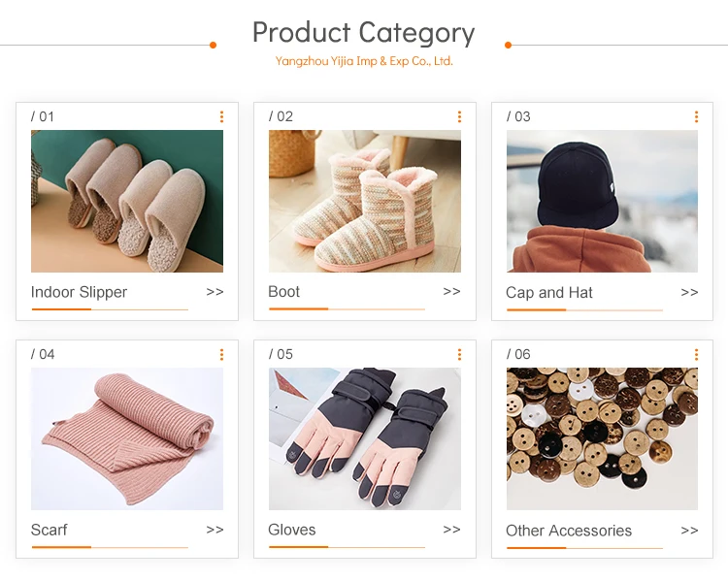Expand Boot category via >> arrows
Viewport: 728px width, 581px height.
[x=451, y=291]
